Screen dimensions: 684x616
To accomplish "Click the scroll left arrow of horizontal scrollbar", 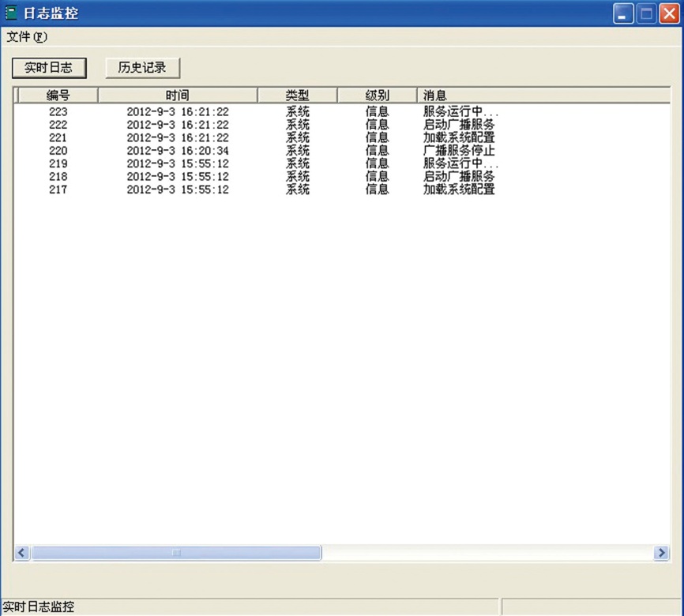I will coord(22,553).
